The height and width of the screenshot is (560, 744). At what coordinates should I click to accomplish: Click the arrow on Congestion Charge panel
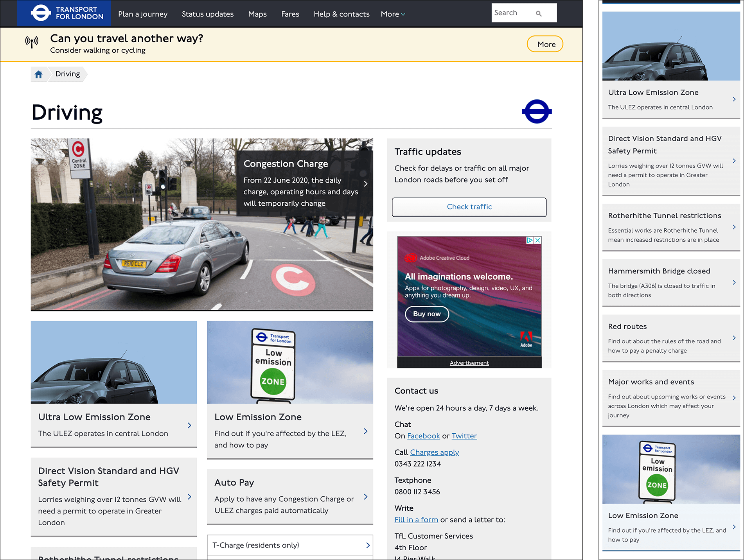365,184
